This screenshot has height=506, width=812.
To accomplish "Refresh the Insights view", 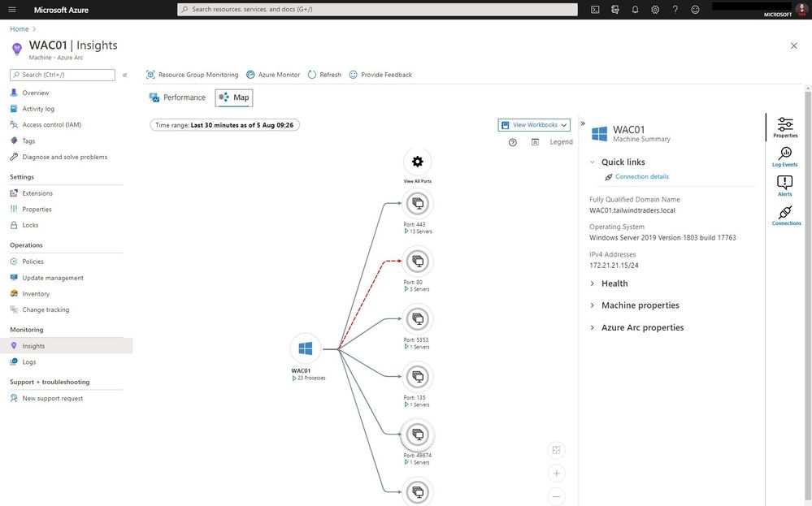I will (324, 75).
